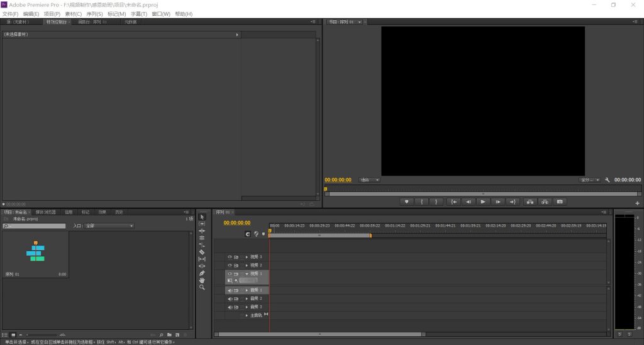
Task: Open playback resolution 全分 dropdown
Action: 590,180
